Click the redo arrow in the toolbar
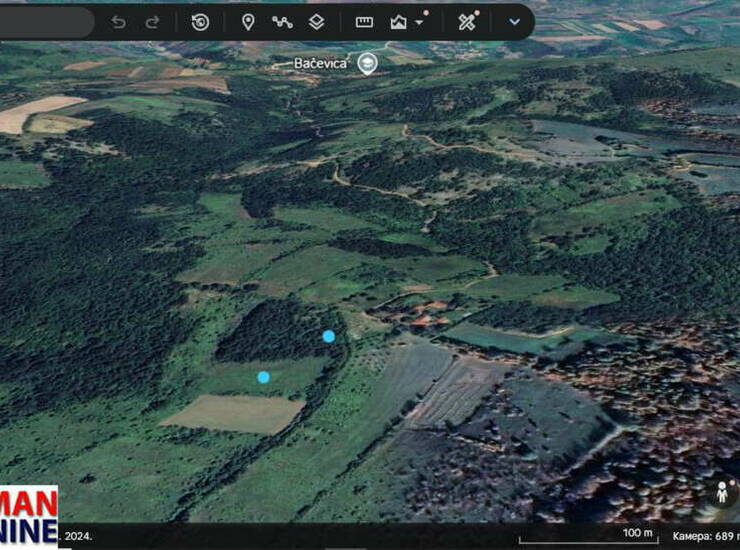The height and width of the screenshot is (550, 740). [152, 22]
